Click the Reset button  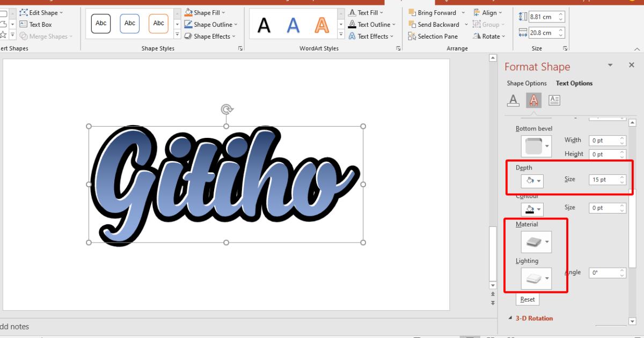[528, 299]
